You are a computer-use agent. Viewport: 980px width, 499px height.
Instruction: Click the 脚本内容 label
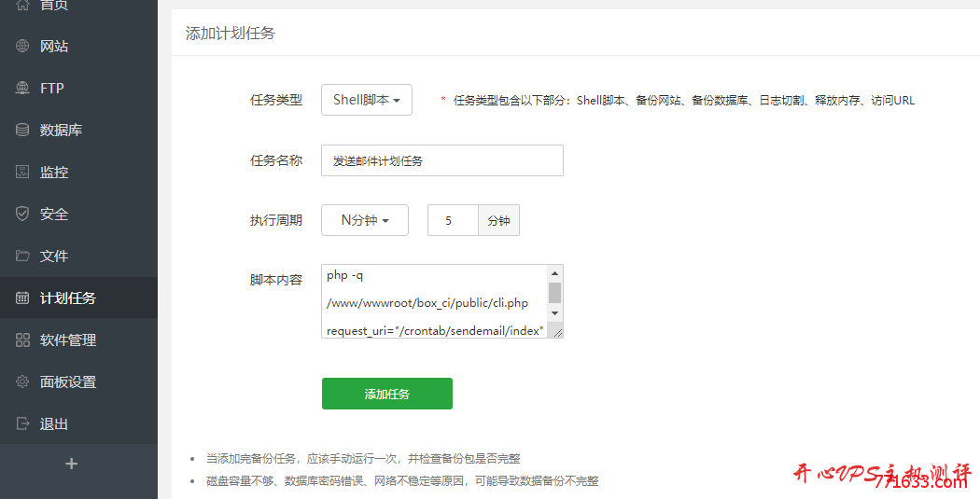(276, 280)
